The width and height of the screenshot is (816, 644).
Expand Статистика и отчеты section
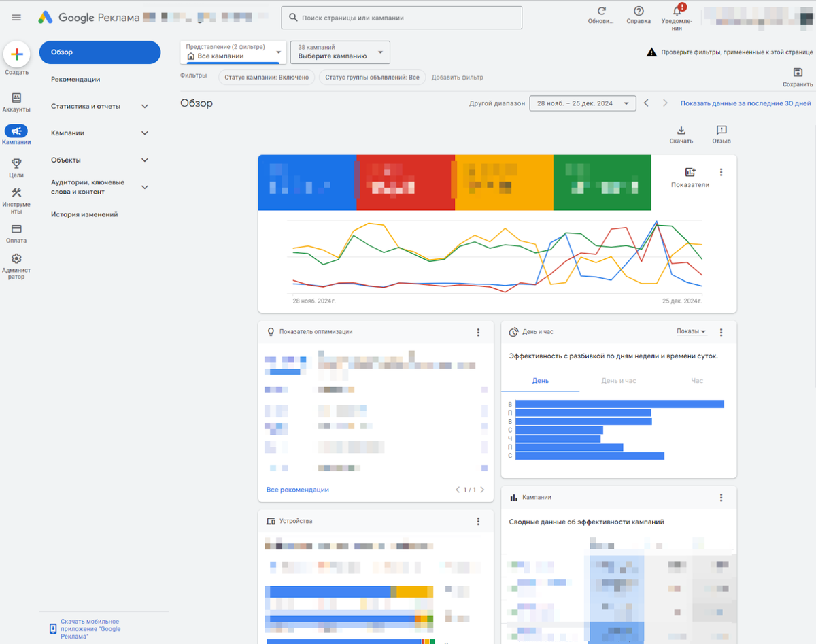(144, 106)
